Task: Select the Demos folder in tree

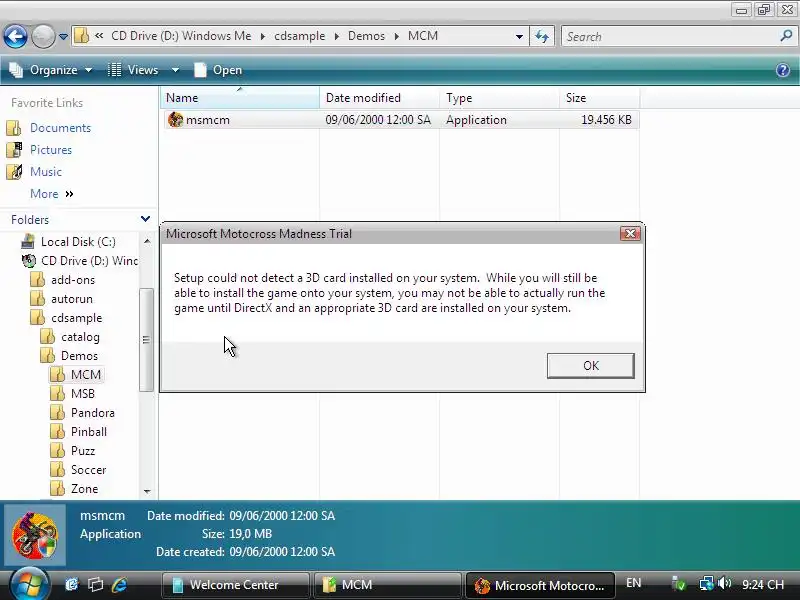Action: pyautogui.click(x=79, y=356)
